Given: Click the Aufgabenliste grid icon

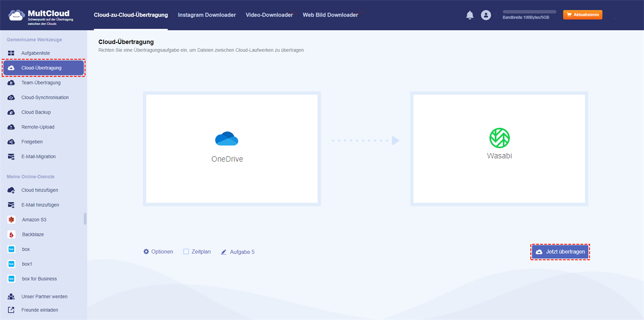Looking at the screenshot, I should point(11,53).
